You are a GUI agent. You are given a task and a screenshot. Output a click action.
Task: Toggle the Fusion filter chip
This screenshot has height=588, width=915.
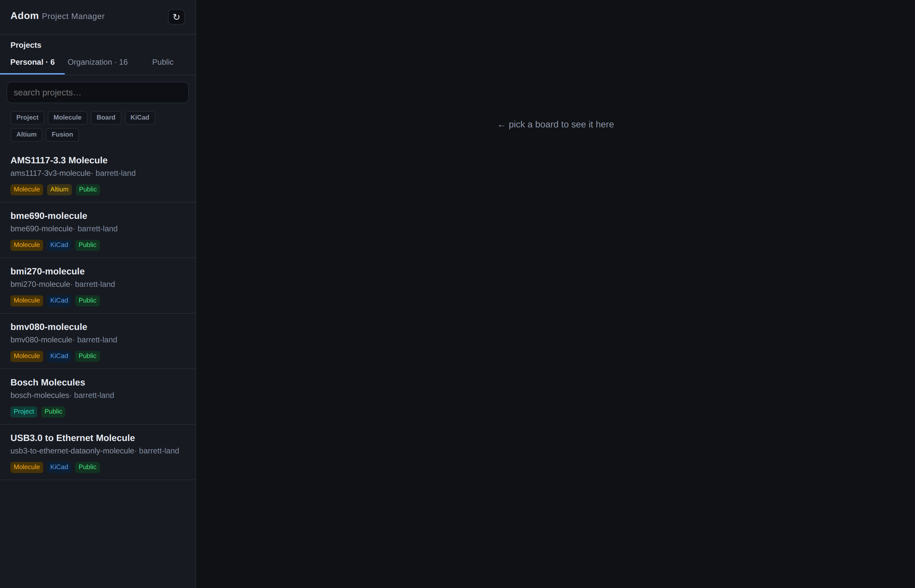62,135
